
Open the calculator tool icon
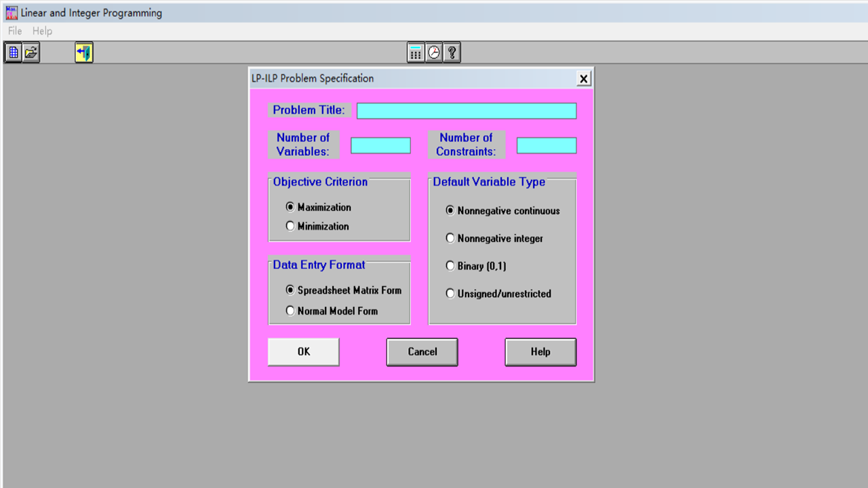coord(416,52)
